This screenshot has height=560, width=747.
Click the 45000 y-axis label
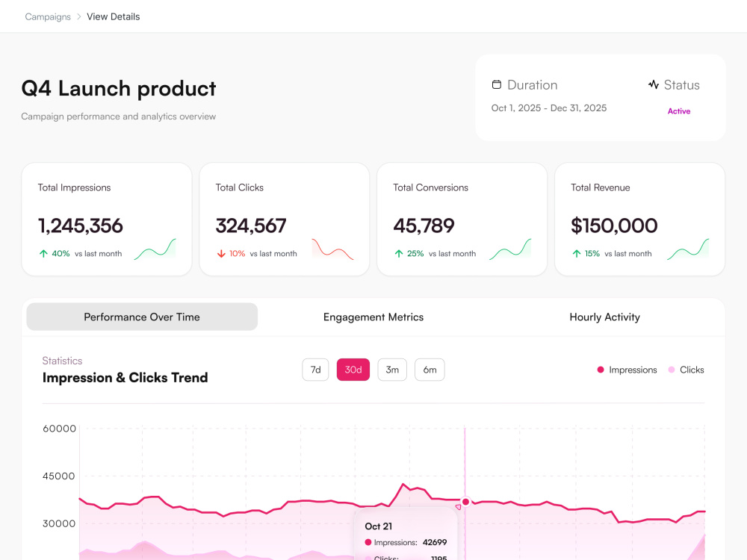coord(59,476)
